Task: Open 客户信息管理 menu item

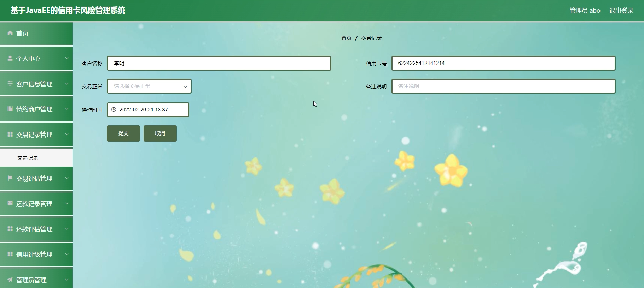Action: [36, 84]
